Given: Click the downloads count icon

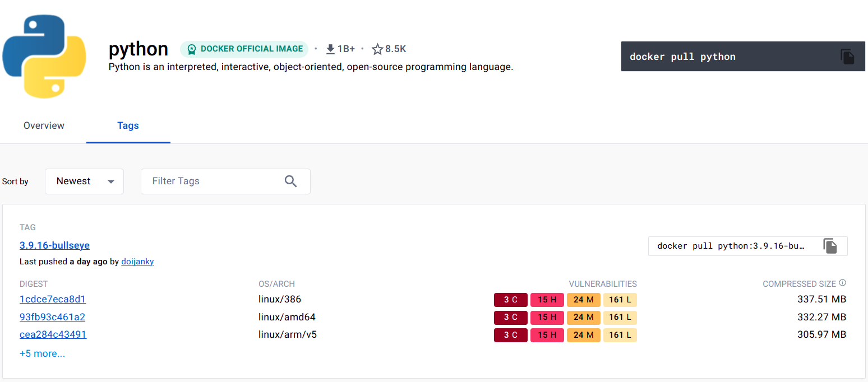Looking at the screenshot, I should (330, 49).
